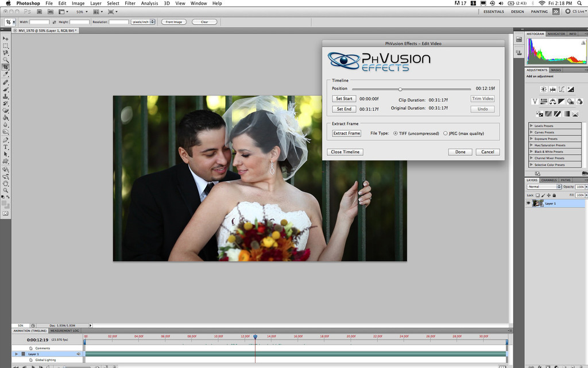Expand Levels Presets
Viewport: 588px width, 368px height.
531,126
